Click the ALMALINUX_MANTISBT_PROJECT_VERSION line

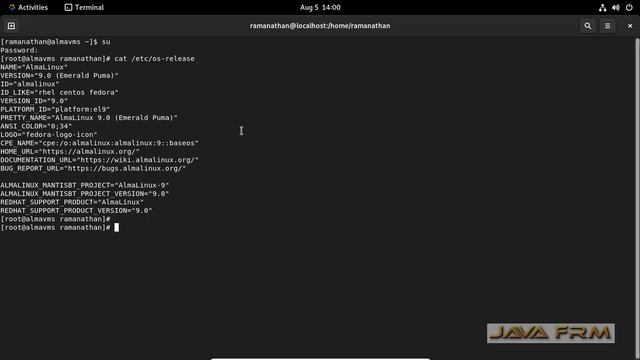point(85,193)
